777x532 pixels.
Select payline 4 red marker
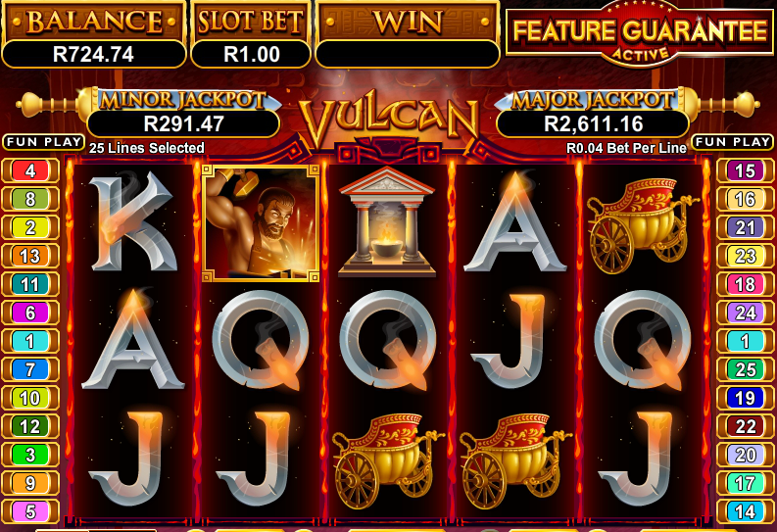[30, 170]
